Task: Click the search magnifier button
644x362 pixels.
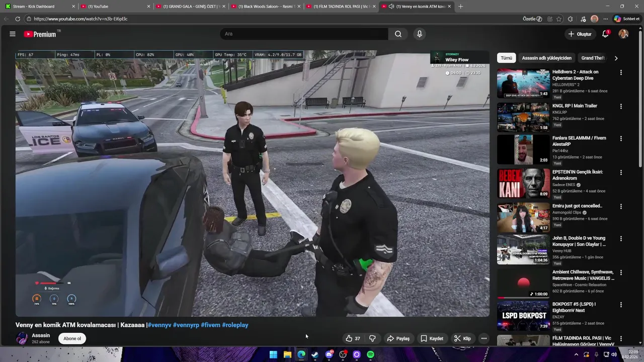Action: 398,34
